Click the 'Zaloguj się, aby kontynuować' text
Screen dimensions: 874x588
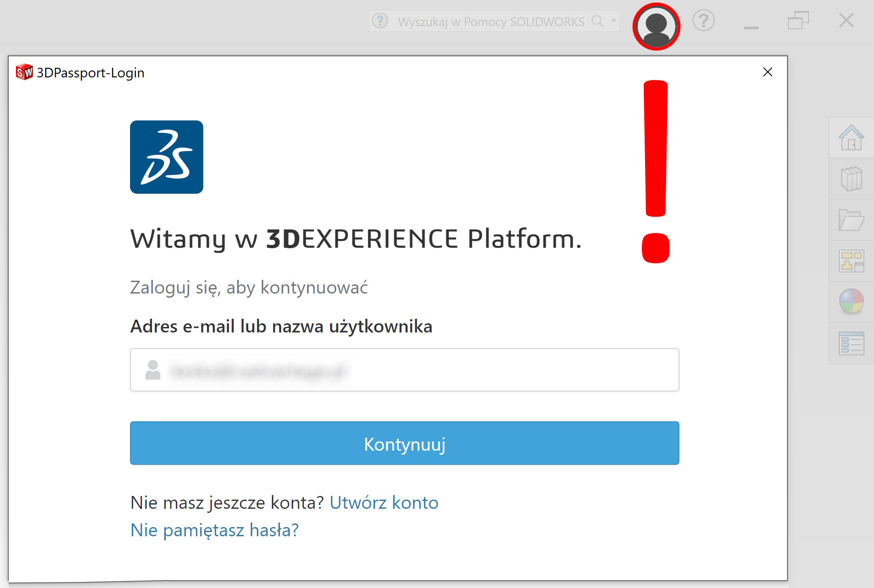coord(249,288)
